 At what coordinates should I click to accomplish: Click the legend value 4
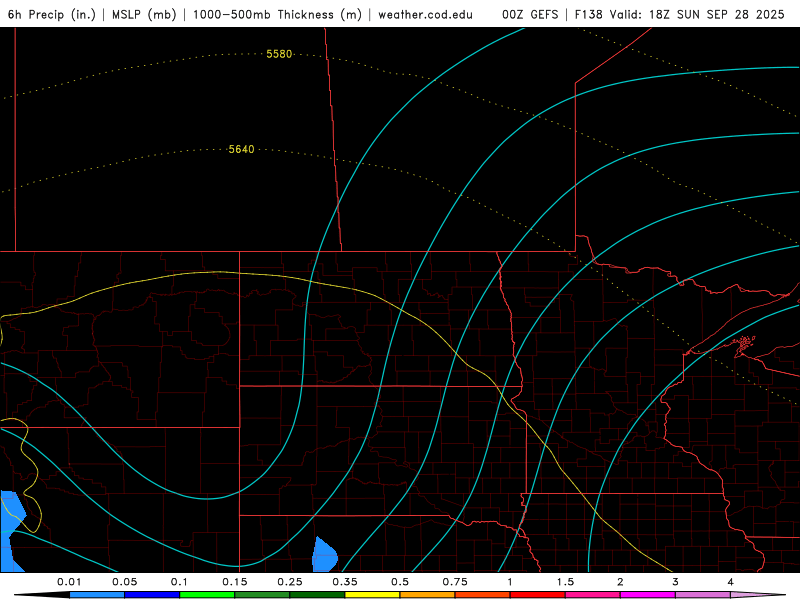pyautogui.click(x=731, y=582)
